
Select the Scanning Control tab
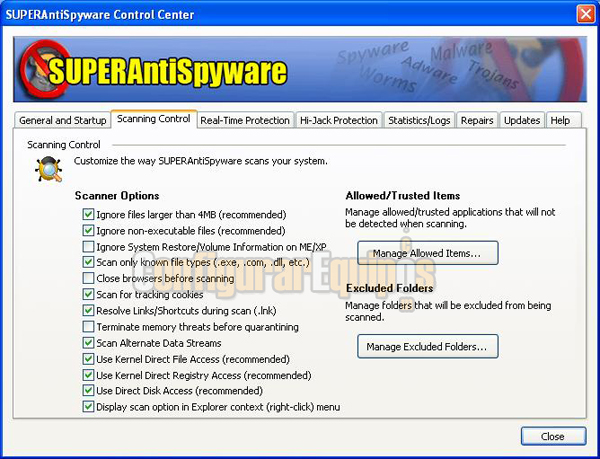(x=154, y=119)
